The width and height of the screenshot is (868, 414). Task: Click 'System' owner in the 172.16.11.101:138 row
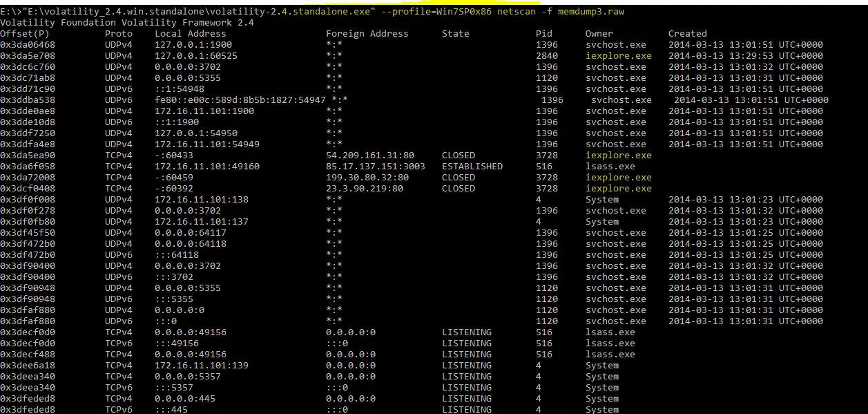(602, 199)
